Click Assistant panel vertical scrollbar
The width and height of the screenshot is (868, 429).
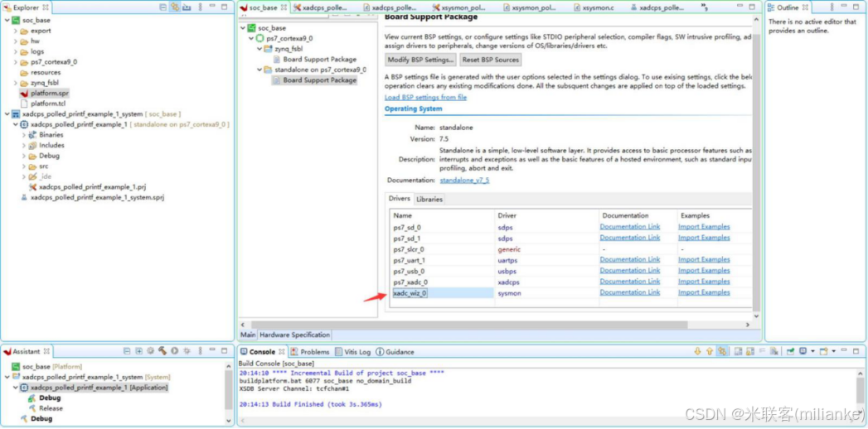229,390
